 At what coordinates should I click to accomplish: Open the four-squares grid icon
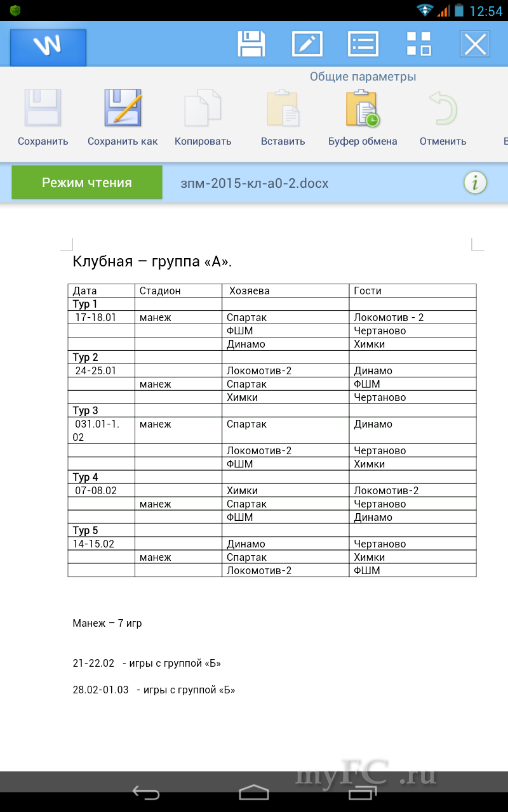tap(418, 44)
